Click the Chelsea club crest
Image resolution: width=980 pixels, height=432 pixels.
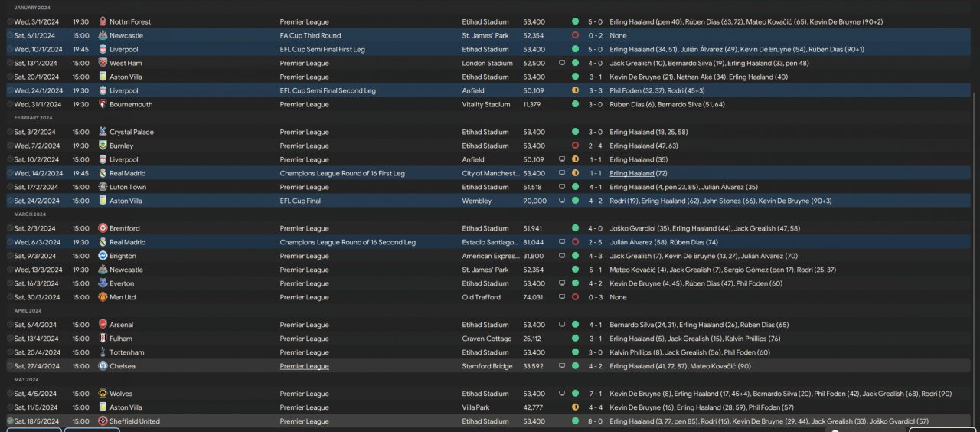click(103, 366)
